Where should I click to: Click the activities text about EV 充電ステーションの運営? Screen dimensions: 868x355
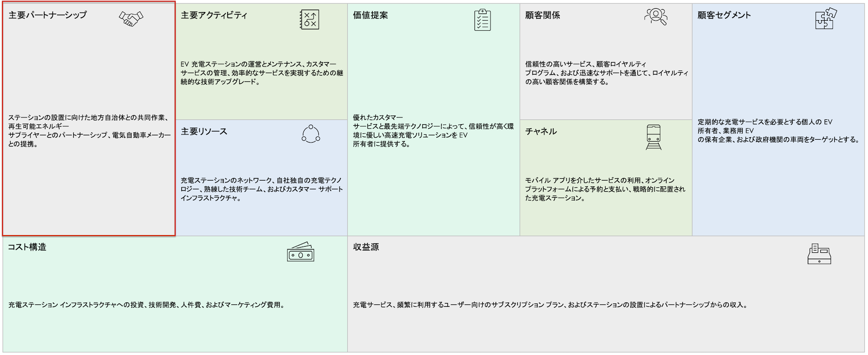[x=262, y=73]
